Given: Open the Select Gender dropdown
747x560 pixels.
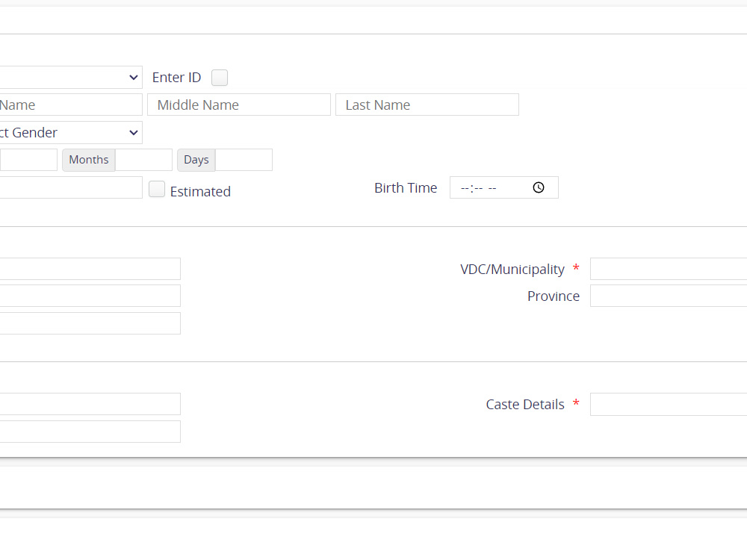Looking at the screenshot, I should point(71,133).
